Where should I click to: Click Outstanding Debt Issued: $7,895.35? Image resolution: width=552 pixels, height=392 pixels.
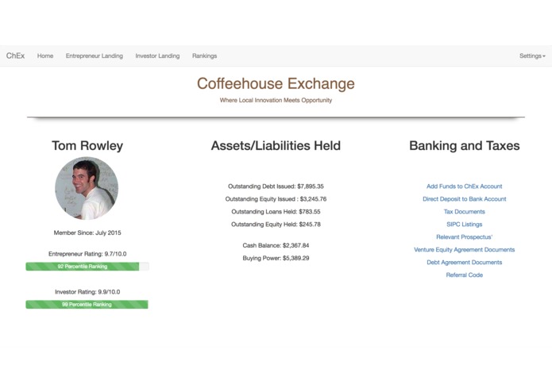[276, 186]
